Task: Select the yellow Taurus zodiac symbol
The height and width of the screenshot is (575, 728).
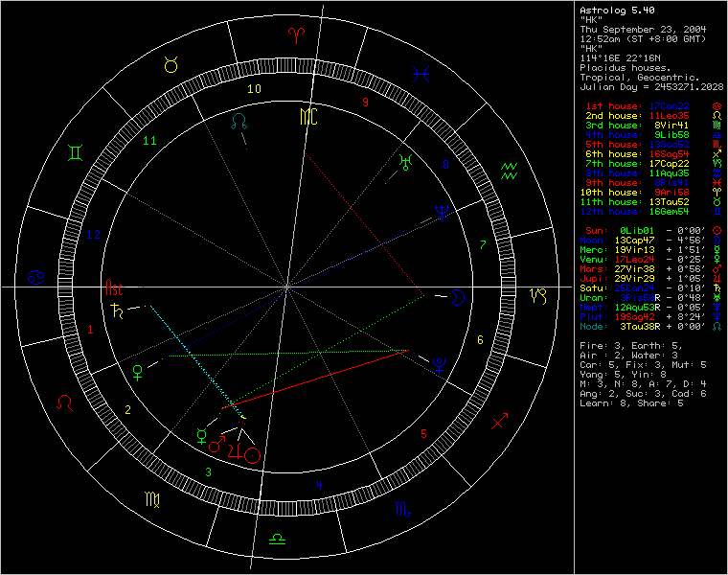Action: pyautogui.click(x=171, y=64)
